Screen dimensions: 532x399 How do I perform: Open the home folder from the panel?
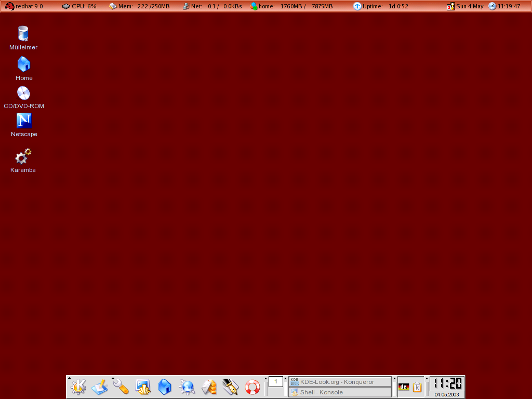coord(165,387)
